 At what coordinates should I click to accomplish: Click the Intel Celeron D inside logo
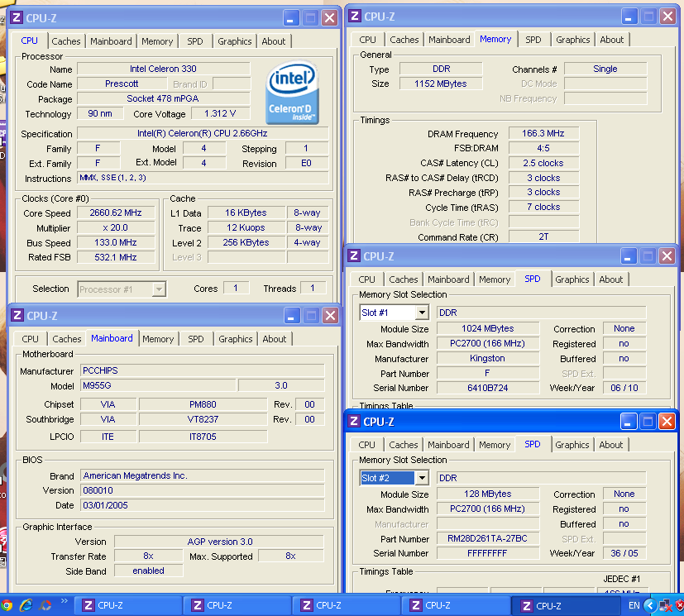(x=292, y=93)
